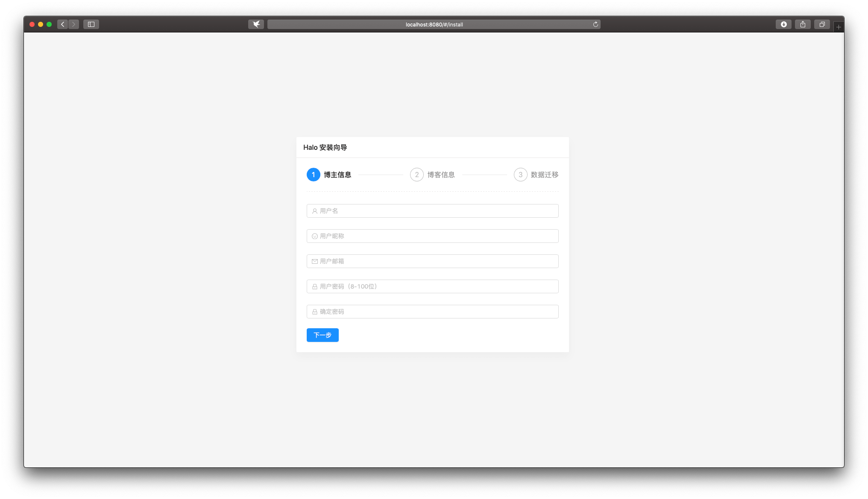Select step 3 数据迁移
Viewport: 868px width, 499px height.
pyautogui.click(x=536, y=175)
